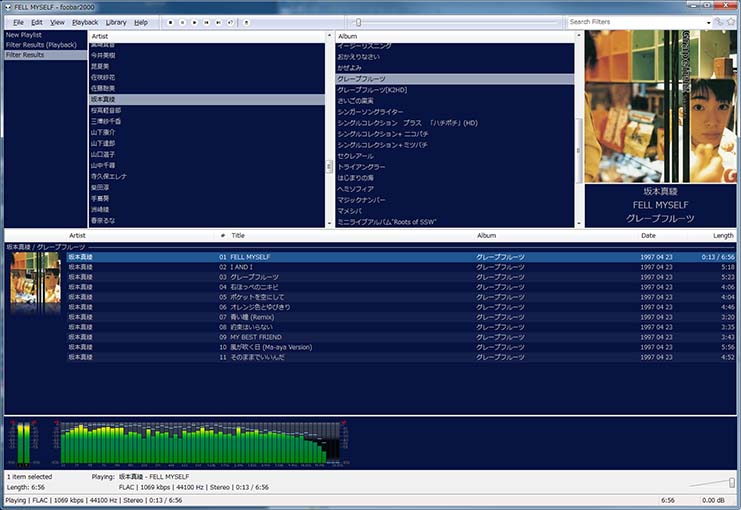
Task: Click the Artist filter column header
Action: 207,36
